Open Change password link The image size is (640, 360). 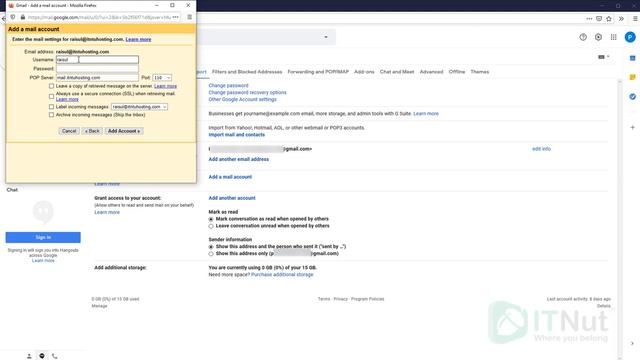tap(228, 86)
